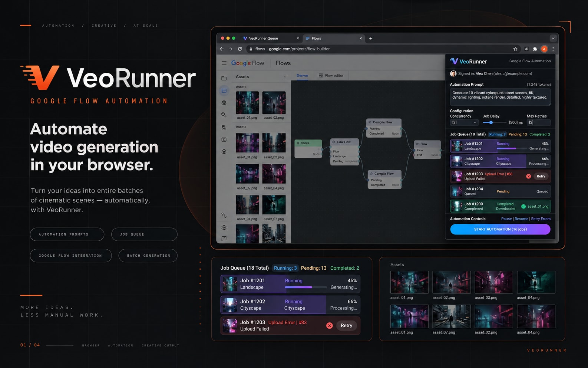The image size is (588, 368).
Task: Open the Chrome three-dot menu
Action: (553, 49)
